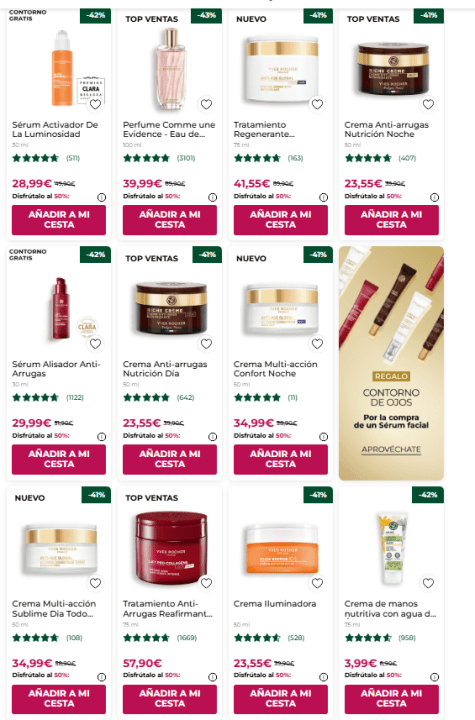Add Sérum Alisador Anti-Arrugas to cart
The image size is (475, 720).
(x=59, y=459)
